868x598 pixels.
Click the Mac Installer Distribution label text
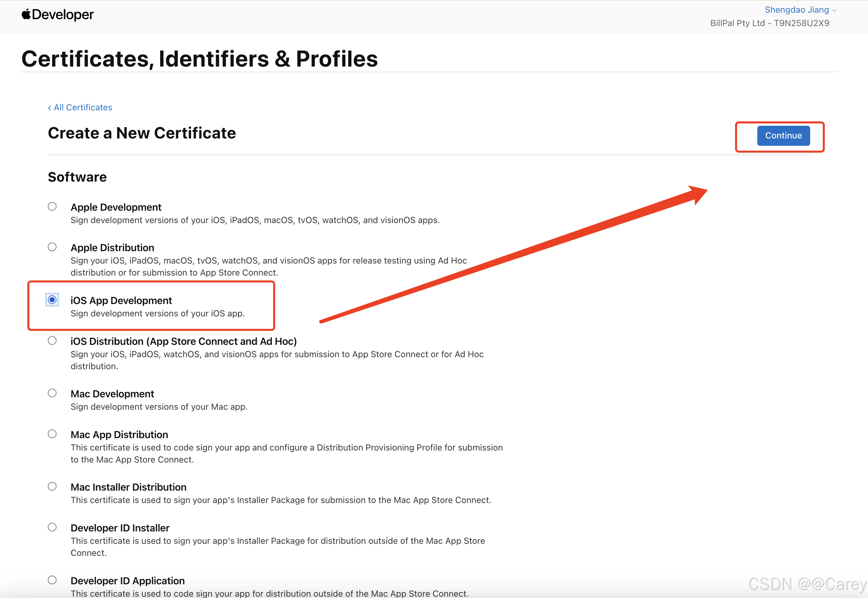point(128,487)
